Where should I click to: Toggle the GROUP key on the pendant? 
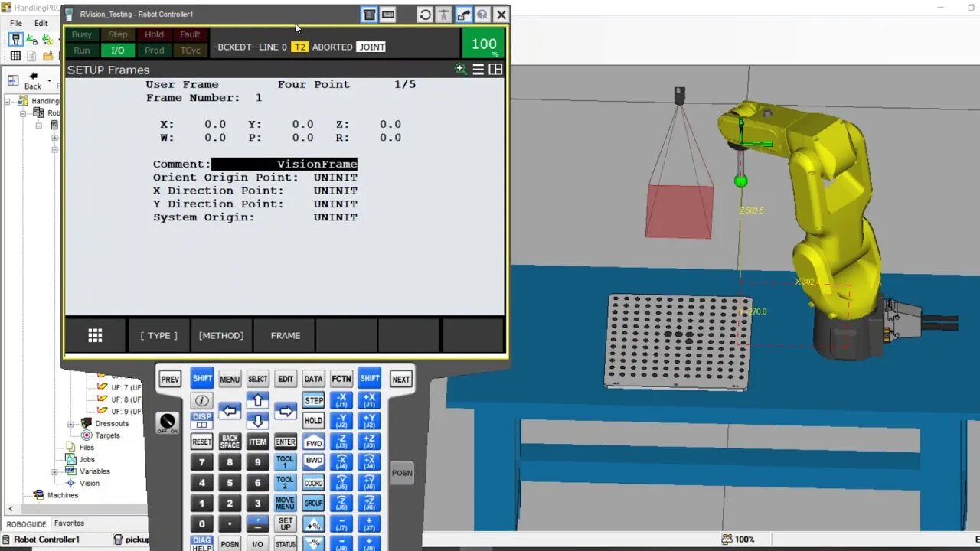coord(313,504)
